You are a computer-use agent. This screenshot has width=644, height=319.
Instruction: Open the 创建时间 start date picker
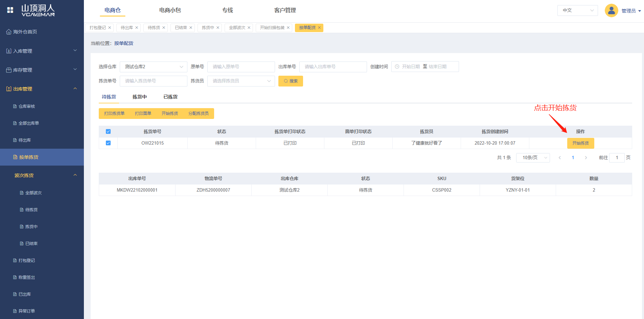click(410, 67)
